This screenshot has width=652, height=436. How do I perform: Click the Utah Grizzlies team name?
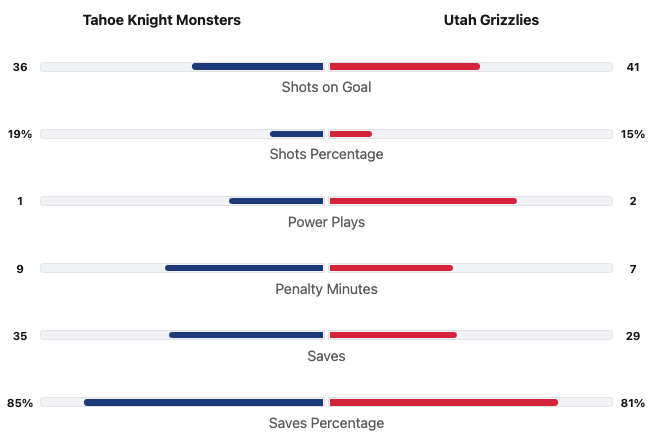point(491,20)
